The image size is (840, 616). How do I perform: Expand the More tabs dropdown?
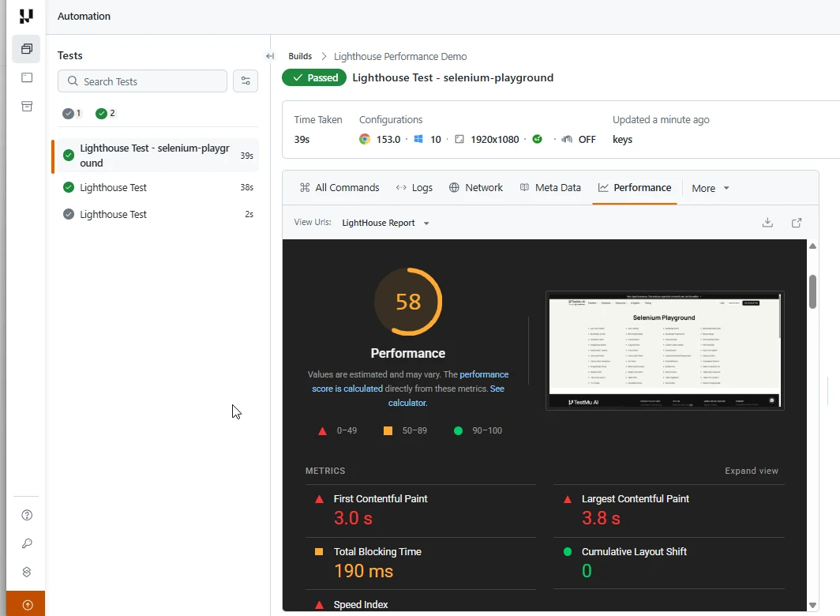[x=711, y=188]
